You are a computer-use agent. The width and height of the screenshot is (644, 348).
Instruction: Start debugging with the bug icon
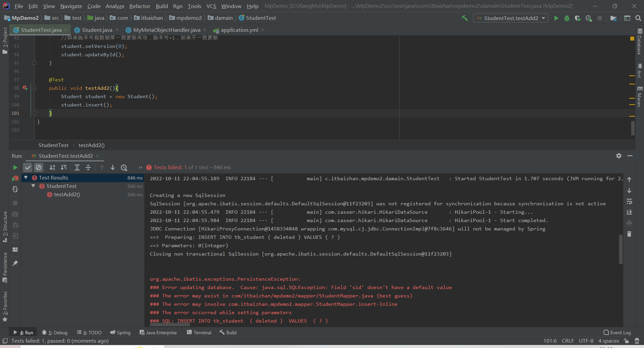coord(567,18)
